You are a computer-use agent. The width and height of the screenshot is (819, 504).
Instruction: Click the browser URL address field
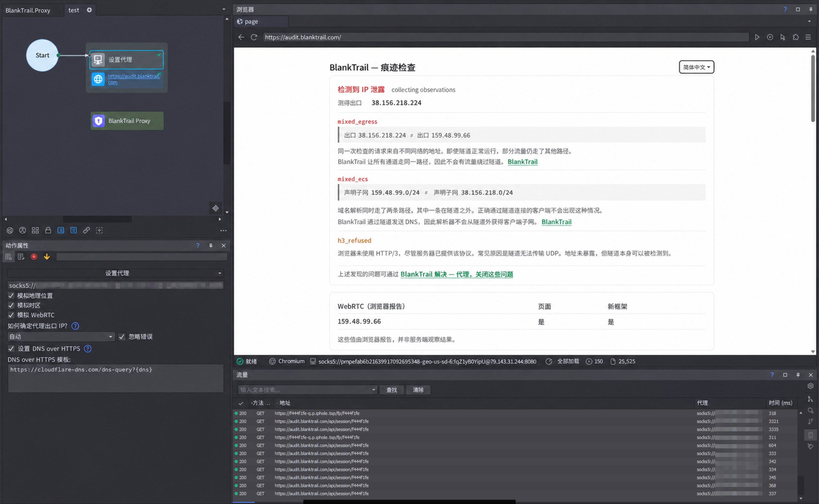[506, 37]
